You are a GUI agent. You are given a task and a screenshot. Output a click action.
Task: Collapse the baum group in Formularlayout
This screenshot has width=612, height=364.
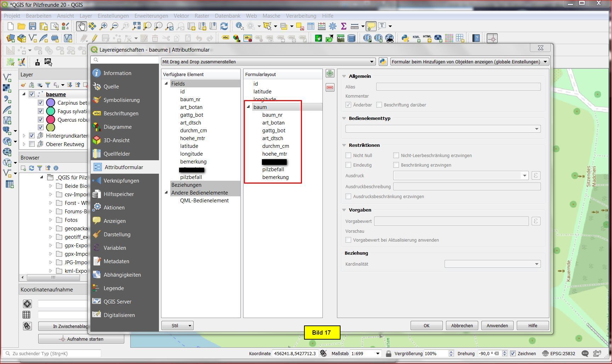coord(248,107)
